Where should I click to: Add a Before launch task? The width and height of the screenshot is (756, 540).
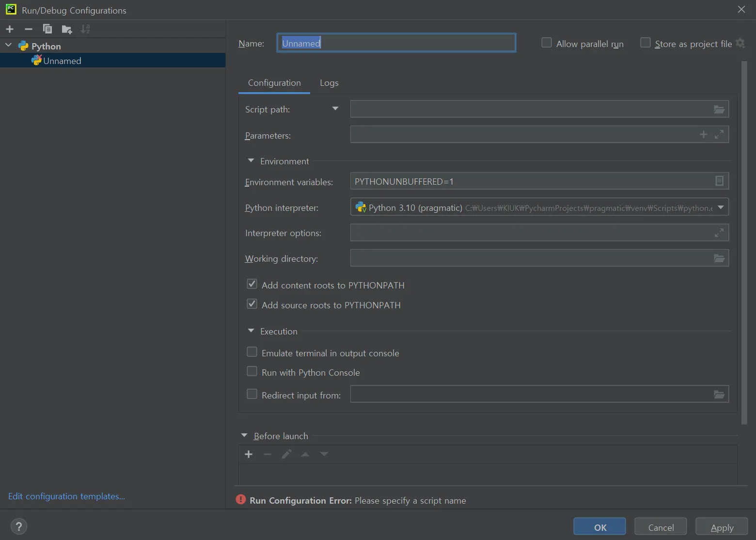[x=249, y=454]
